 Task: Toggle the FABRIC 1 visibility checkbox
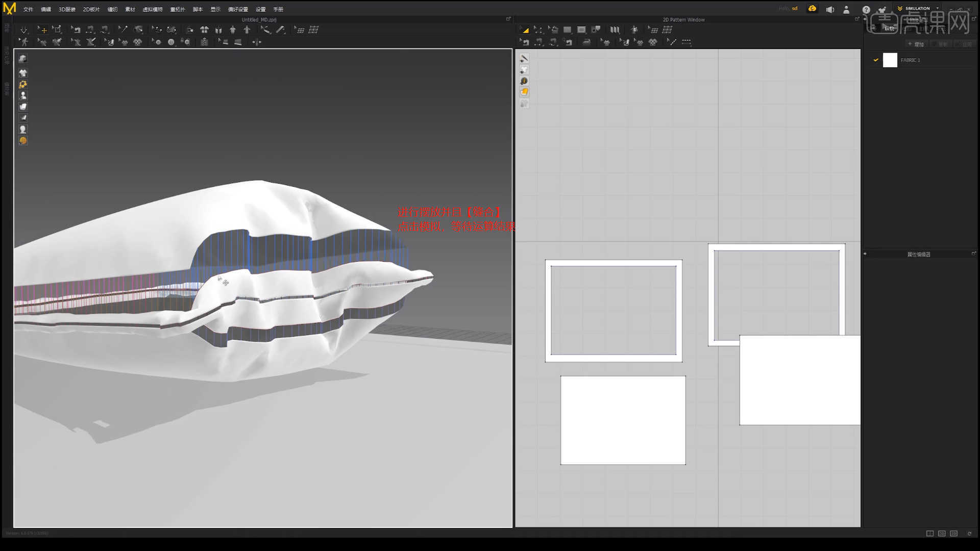876,60
